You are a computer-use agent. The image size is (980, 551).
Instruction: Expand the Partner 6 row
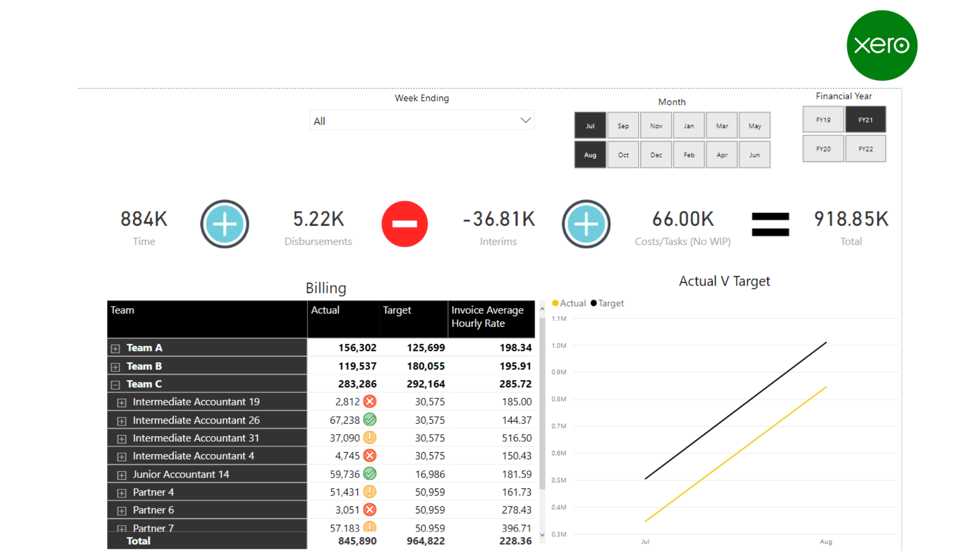click(x=122, y=511)
